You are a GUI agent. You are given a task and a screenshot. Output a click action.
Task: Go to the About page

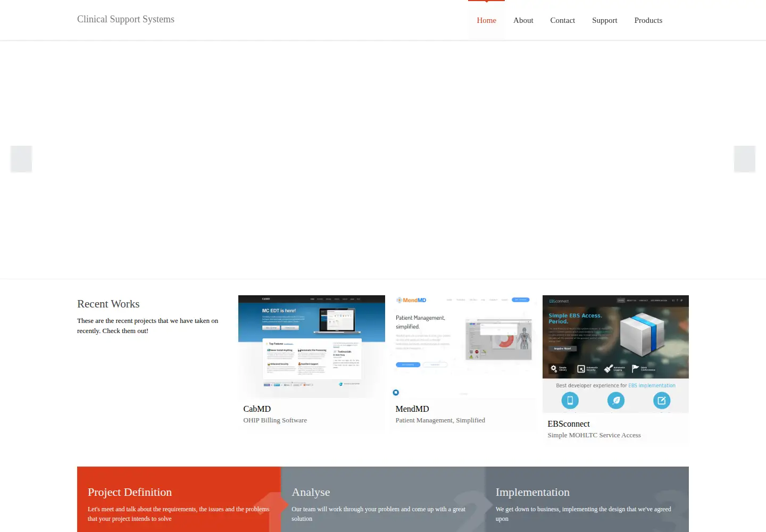click(523, 20)
